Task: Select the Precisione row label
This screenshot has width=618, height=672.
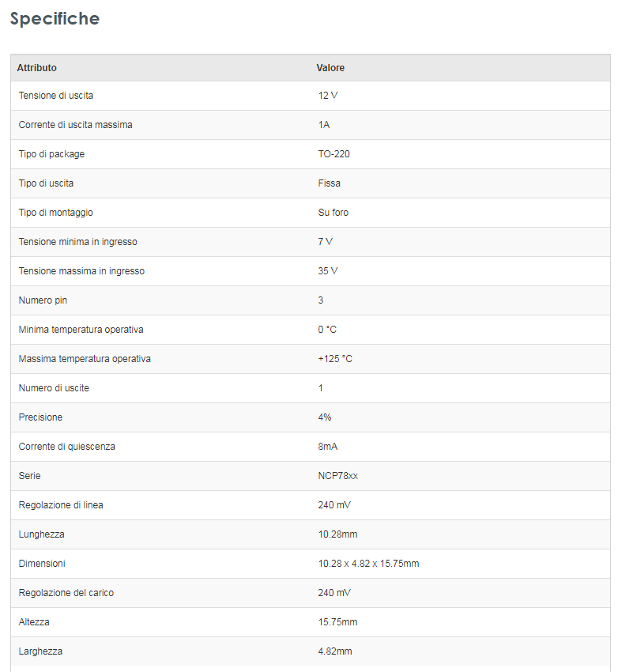Action: (x=41, y=417)
